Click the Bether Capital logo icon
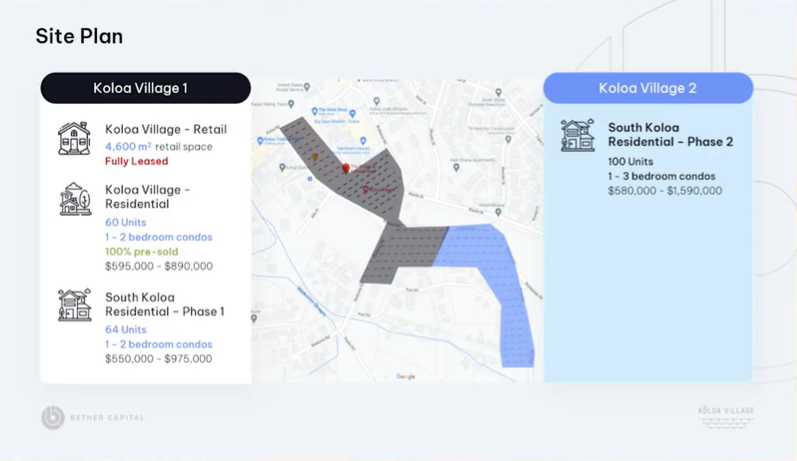797x461 pixels. pyautogui.click(x=53, y=417)
